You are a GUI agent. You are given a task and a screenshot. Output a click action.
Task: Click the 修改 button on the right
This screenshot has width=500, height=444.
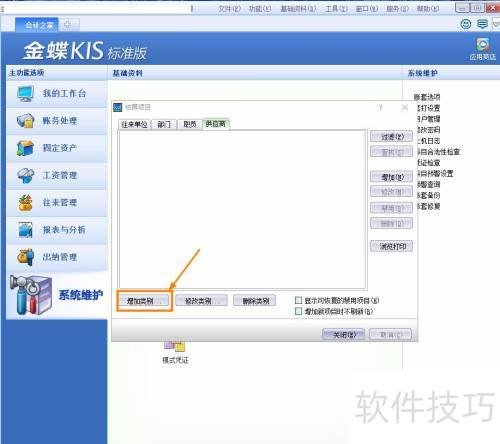391,192
